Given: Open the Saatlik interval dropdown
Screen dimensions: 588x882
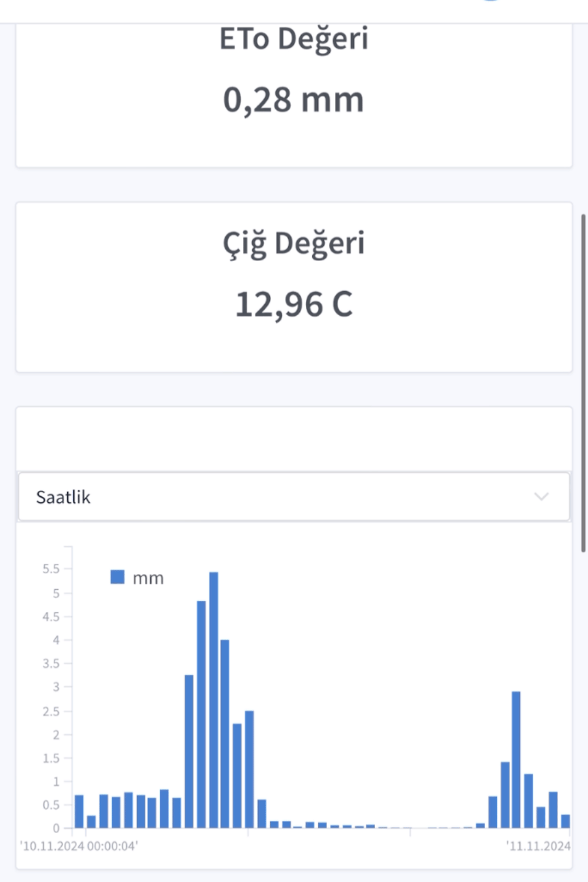Looking at the screenshot, I should pyautogui.click(x=293, y=497).
